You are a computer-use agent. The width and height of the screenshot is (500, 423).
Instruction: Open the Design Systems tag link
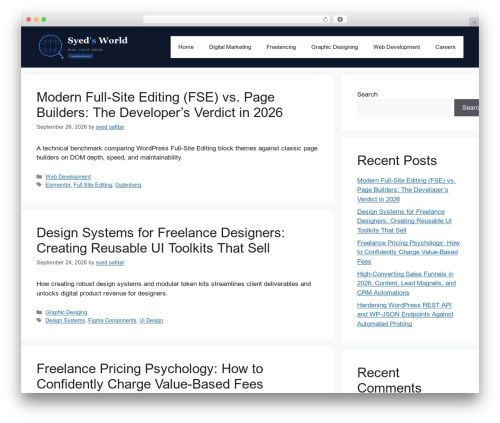pyautogui.click(x=65, y=320)
